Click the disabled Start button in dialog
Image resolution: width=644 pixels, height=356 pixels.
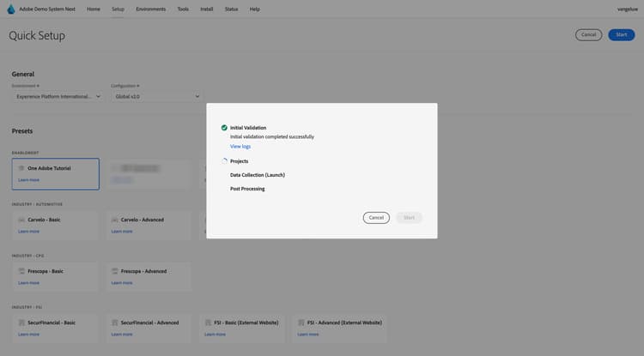(409, 218)
